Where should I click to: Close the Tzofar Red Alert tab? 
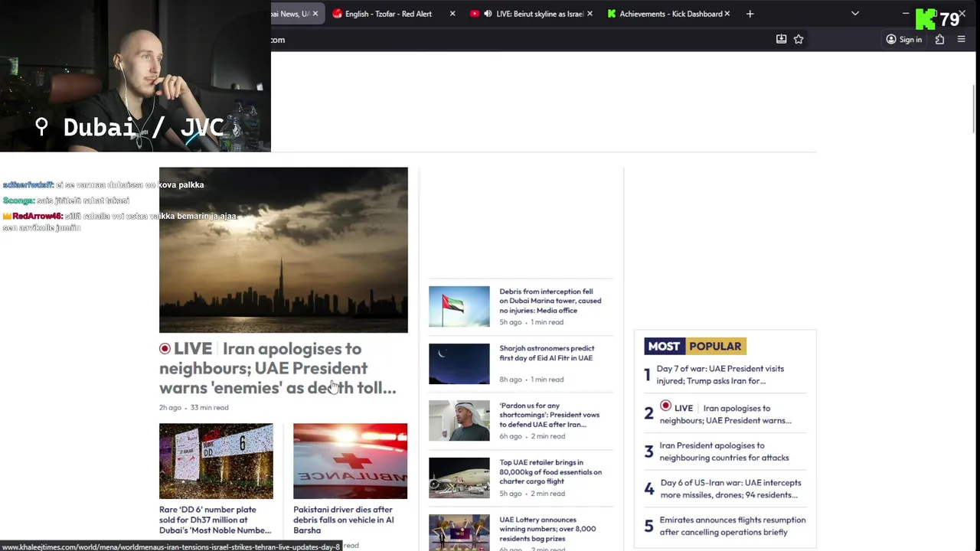[452, 14]
